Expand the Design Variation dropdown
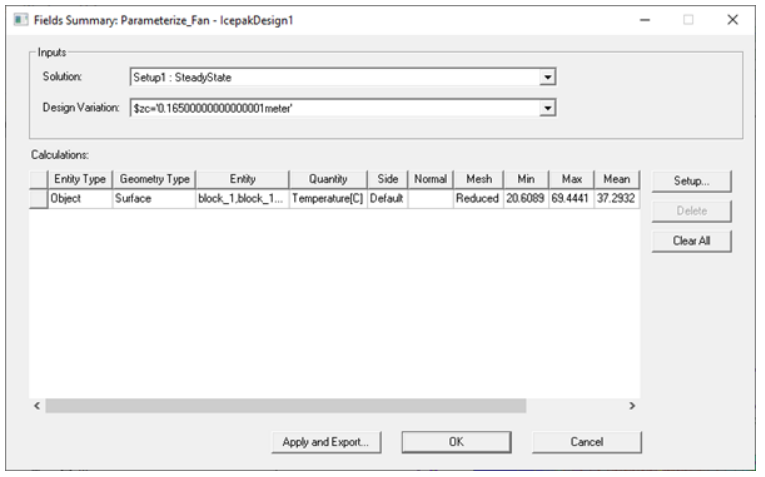This screenshot has width=765, height=477. [x=547, y=107]
